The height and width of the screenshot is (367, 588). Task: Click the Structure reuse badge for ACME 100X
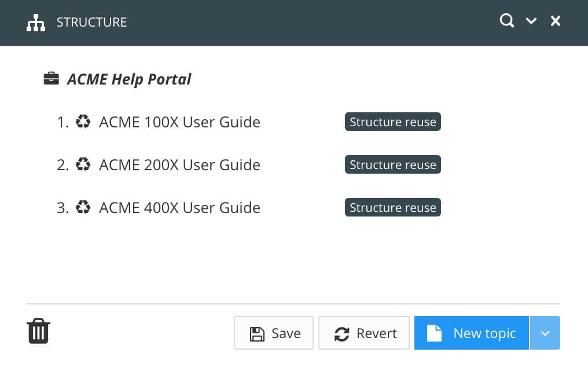click(392, 122)
